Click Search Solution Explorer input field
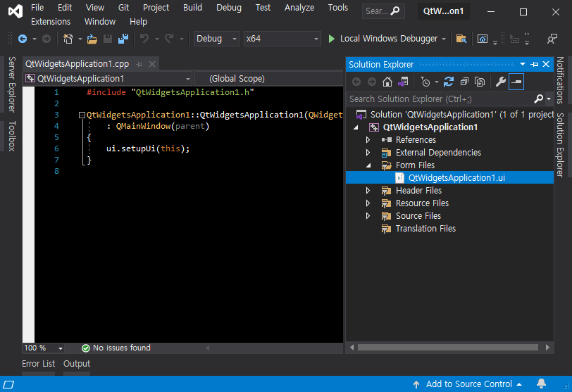The width and height of the screenshot is (572, 392). [x=440, y=99]
